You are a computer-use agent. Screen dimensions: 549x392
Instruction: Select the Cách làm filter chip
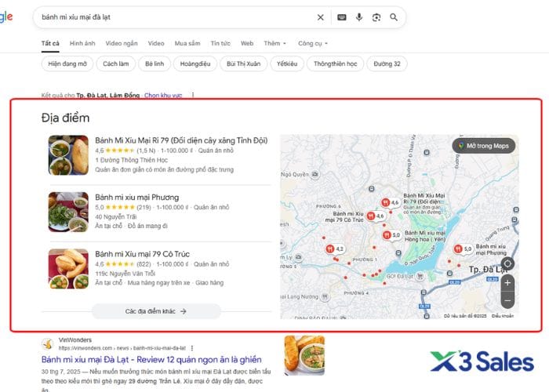116,64
